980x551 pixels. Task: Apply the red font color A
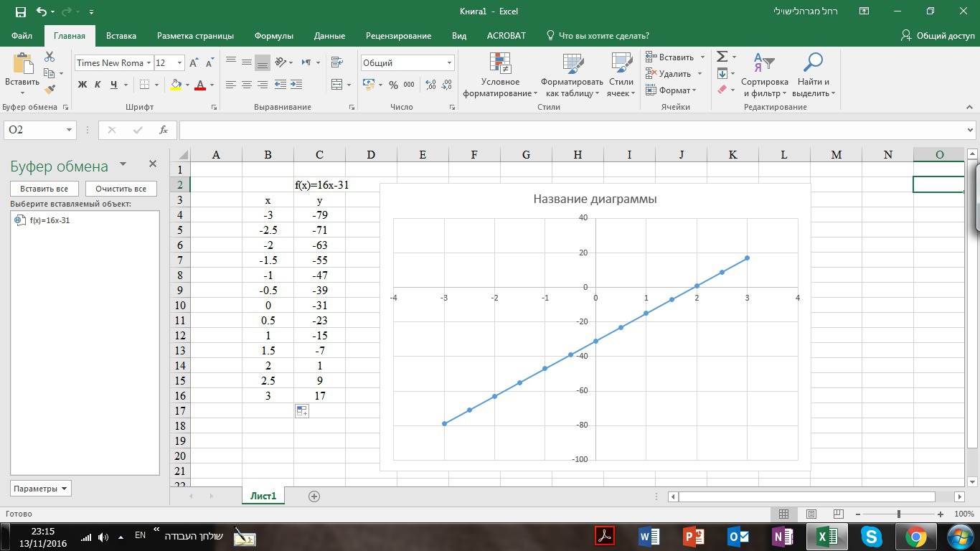coord(199,85)
